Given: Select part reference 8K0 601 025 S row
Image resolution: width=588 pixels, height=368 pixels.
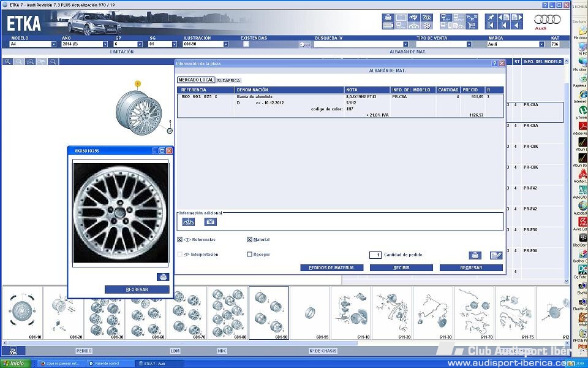Looking at the screenshot, I should click(340, 106).
